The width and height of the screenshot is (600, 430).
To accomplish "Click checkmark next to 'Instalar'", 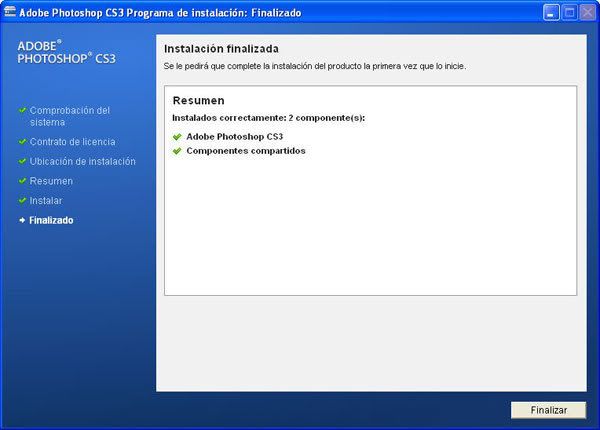I will click(x=22, y=200).
